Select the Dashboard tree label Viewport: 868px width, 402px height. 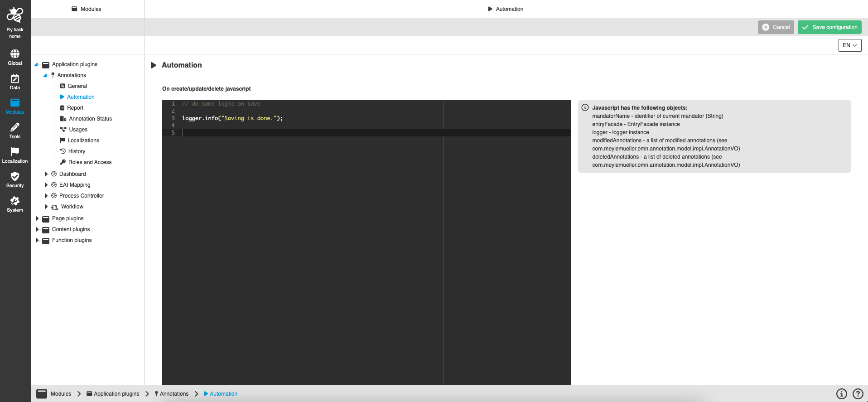[x=72, y=174]
